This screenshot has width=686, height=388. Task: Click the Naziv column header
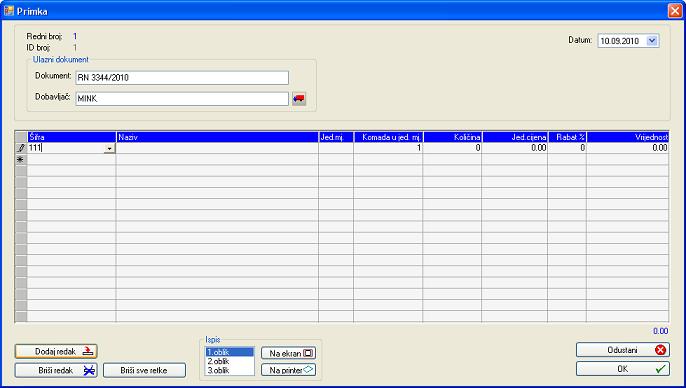pyautogui.click(x=217, y=137)
